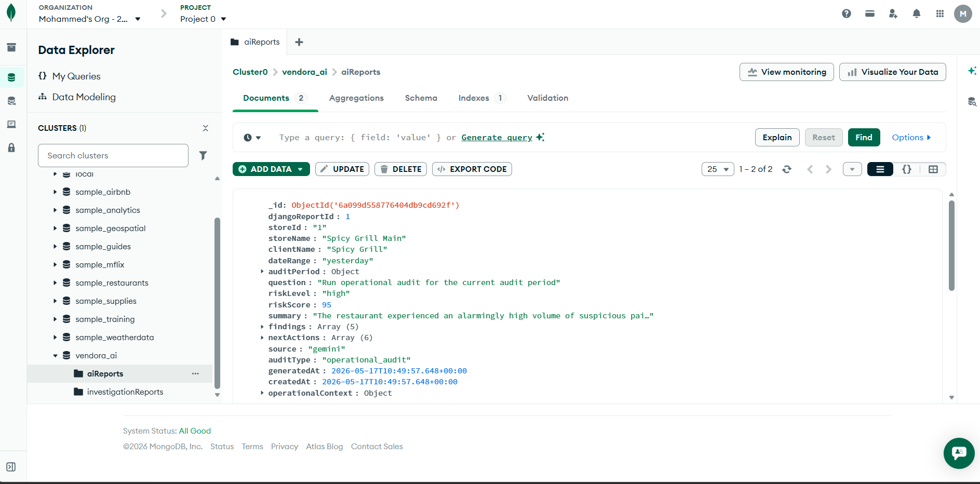Expand the operationalContext object field

pyautogui.click(x=262, y=393)
